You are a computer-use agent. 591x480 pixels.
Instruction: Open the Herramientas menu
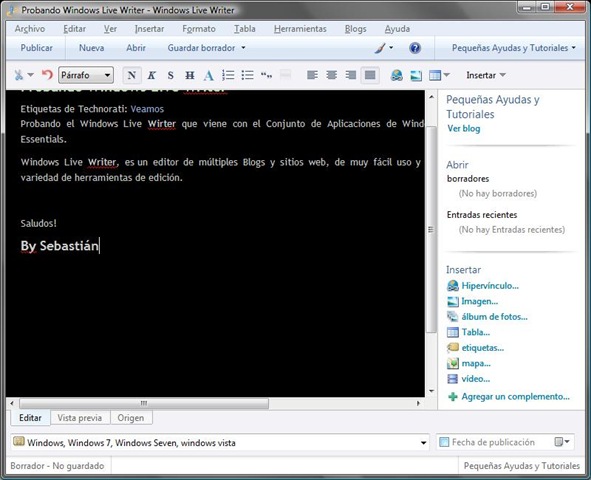300,29
